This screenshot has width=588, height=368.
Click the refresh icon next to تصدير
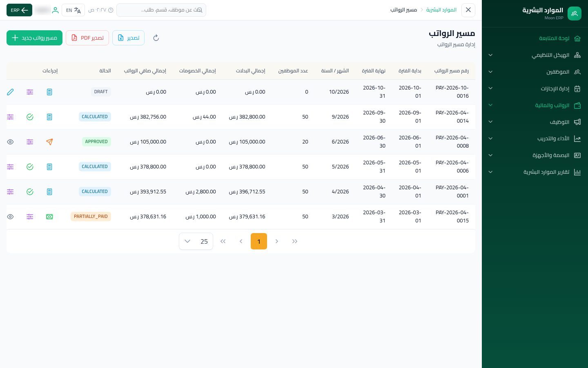pos(156,38)
